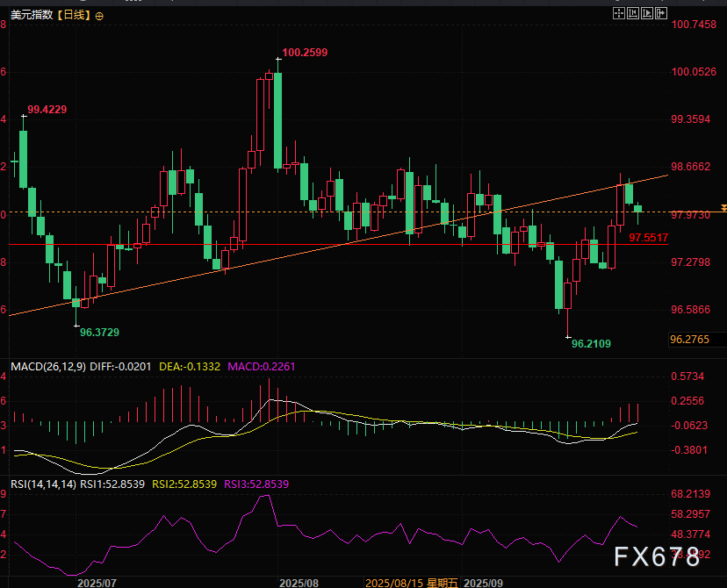
Task: Click the exit arrow chart toolbar icon
Action: [661, 13]
